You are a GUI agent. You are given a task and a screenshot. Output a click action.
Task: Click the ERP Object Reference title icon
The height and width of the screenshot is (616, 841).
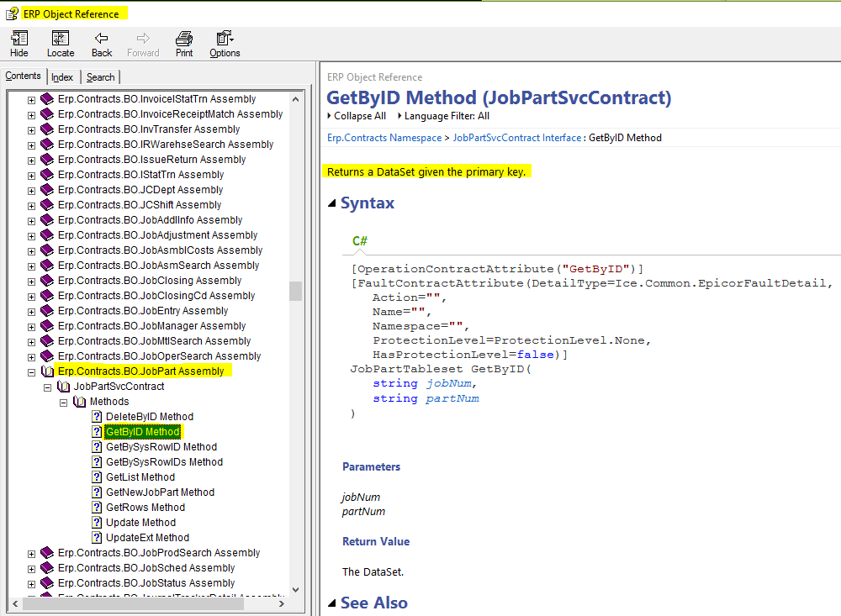(x=12, y=14)
